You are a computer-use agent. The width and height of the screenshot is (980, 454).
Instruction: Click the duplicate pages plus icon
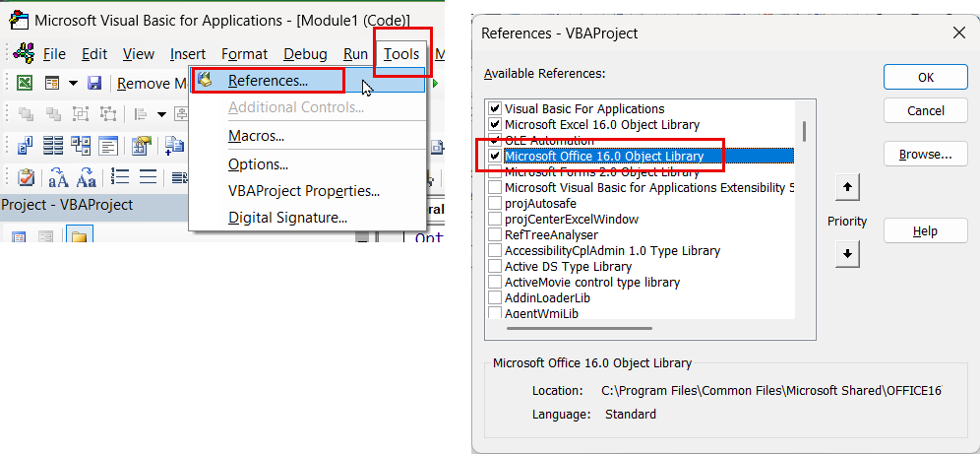coord(174,146)
